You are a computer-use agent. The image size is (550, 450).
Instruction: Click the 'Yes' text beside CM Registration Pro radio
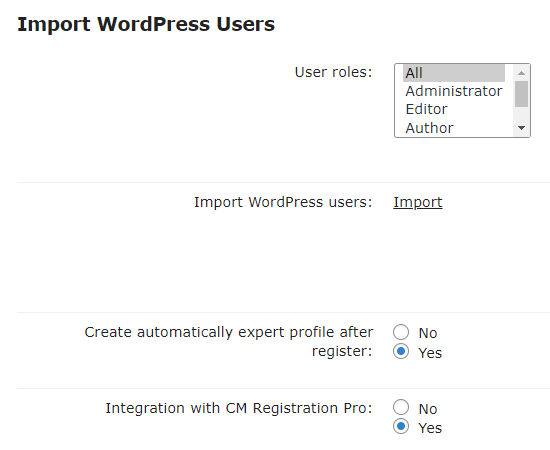pyautogui.click(x=430, y=428)
